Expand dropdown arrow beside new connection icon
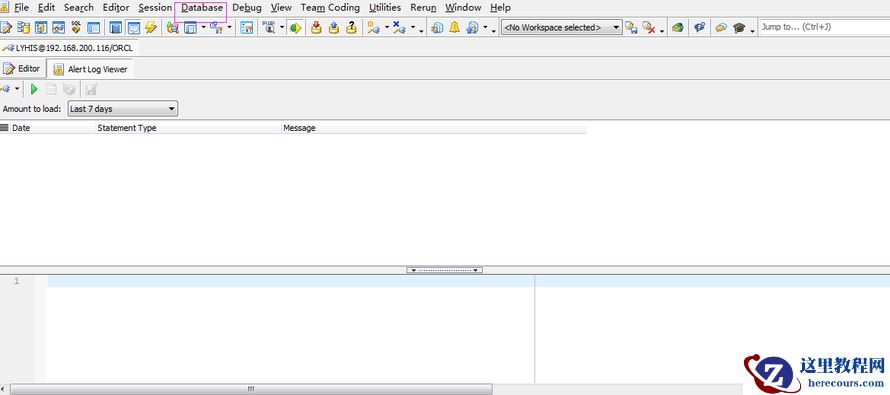 [387, 27]
